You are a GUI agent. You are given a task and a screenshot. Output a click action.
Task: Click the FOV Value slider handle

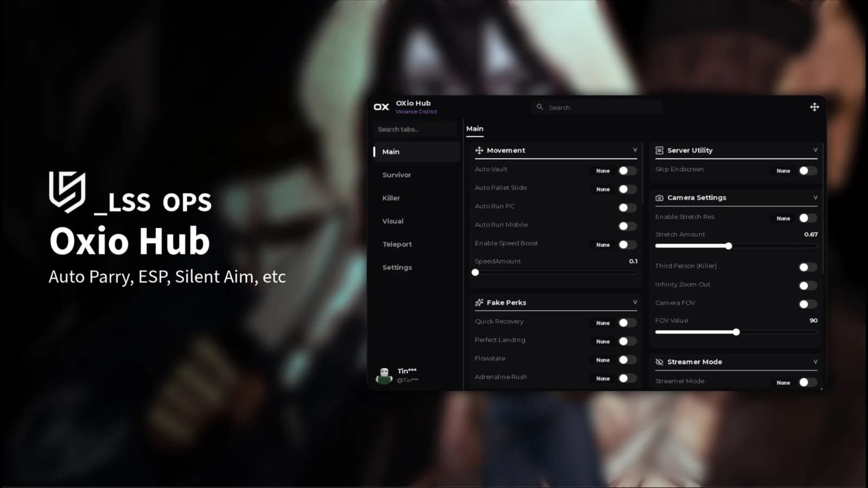(x=736, y=332)
